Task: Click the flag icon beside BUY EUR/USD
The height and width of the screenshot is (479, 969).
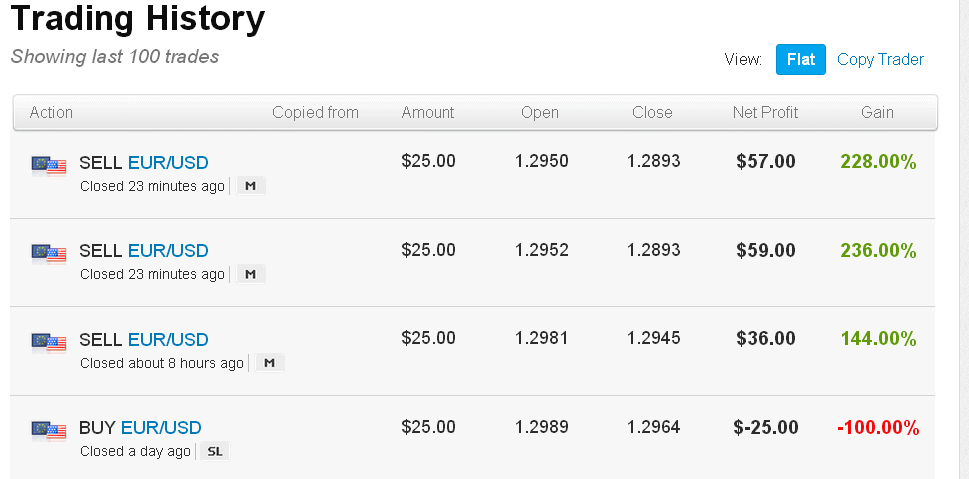Action: point(49,430)
